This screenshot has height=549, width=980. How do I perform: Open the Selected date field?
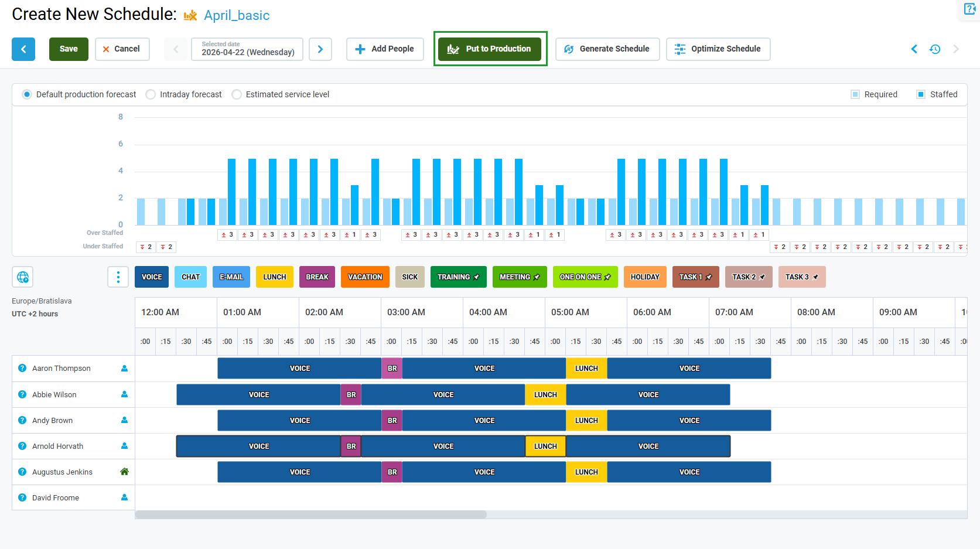(x=247, y=49)
